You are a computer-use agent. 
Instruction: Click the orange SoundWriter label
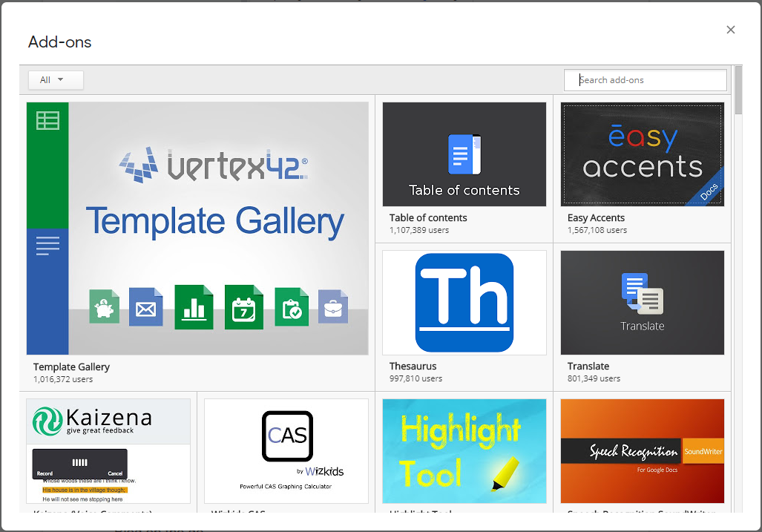click(703, 451)
